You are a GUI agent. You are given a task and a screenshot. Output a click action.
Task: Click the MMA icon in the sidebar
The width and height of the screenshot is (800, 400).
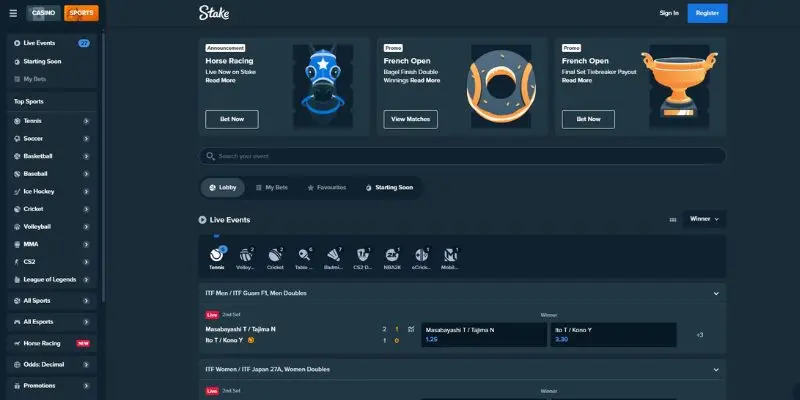17,244
